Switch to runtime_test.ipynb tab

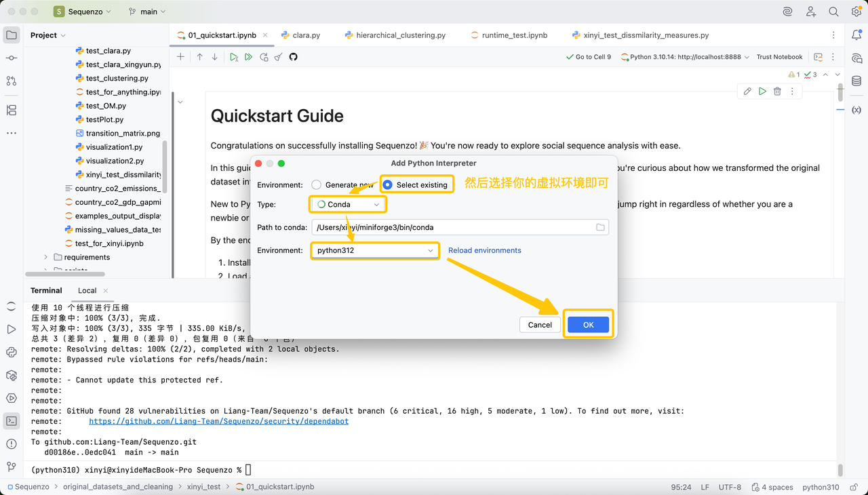[514, 35]
